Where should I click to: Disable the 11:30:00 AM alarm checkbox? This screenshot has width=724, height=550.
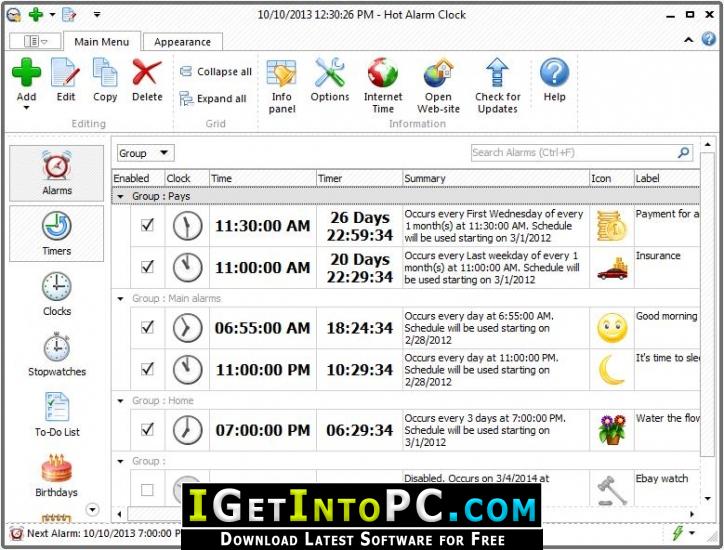(147, 225)
